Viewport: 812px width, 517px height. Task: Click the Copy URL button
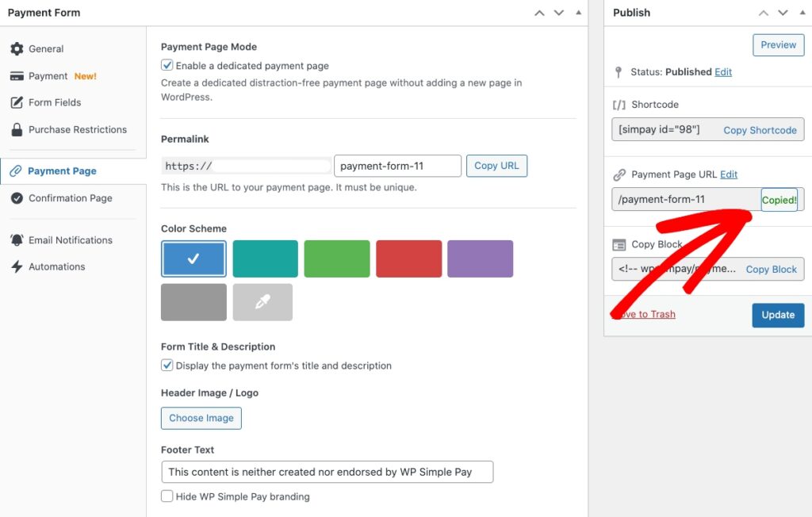[x=496, y=166]
